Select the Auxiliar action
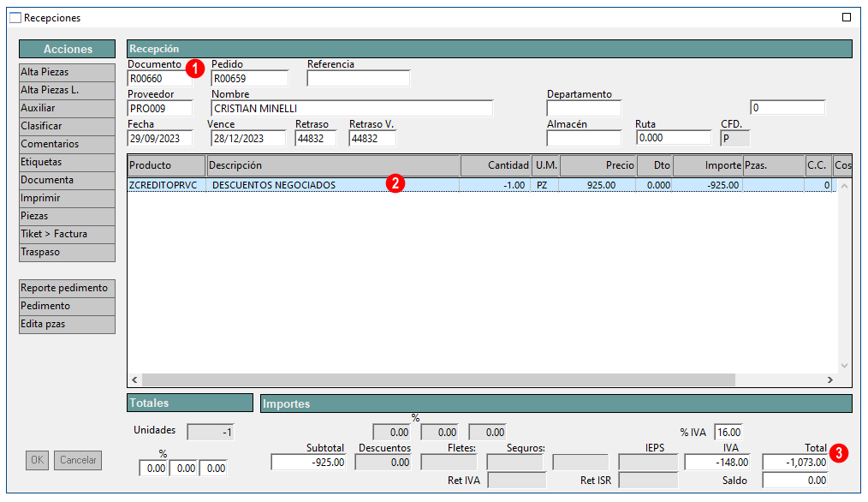 point(67,108)
